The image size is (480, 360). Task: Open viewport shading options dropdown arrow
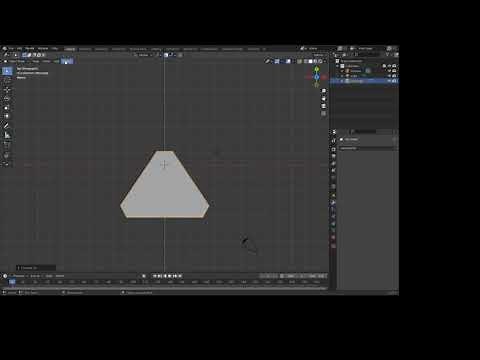pyautogui.click(x=325, y=61)
